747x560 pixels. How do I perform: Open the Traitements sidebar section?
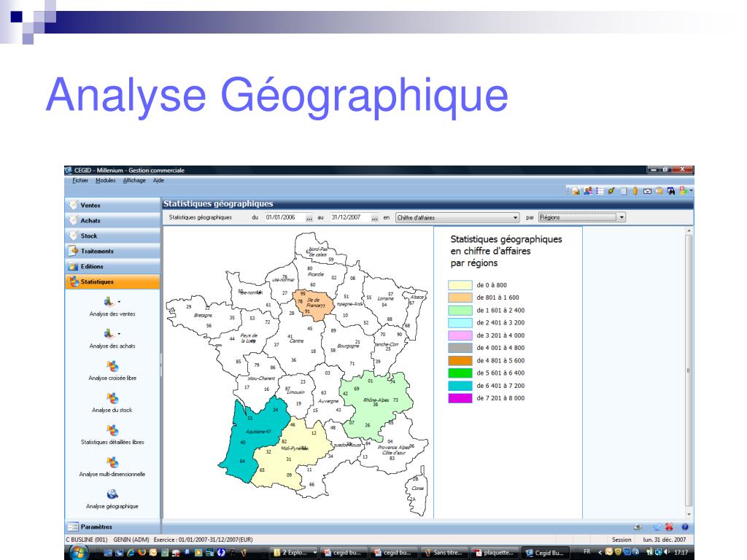(x=112, y=251)
